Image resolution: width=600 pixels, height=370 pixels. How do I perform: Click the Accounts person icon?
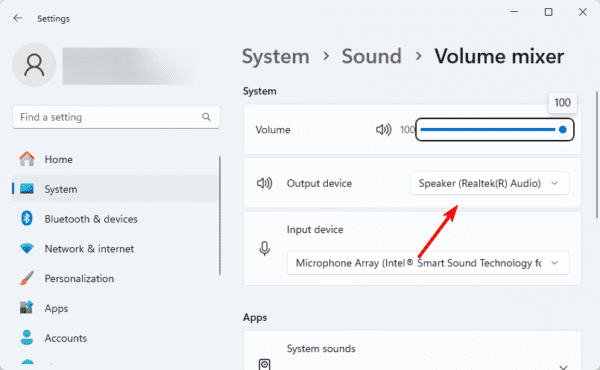[x=27, y=337]
